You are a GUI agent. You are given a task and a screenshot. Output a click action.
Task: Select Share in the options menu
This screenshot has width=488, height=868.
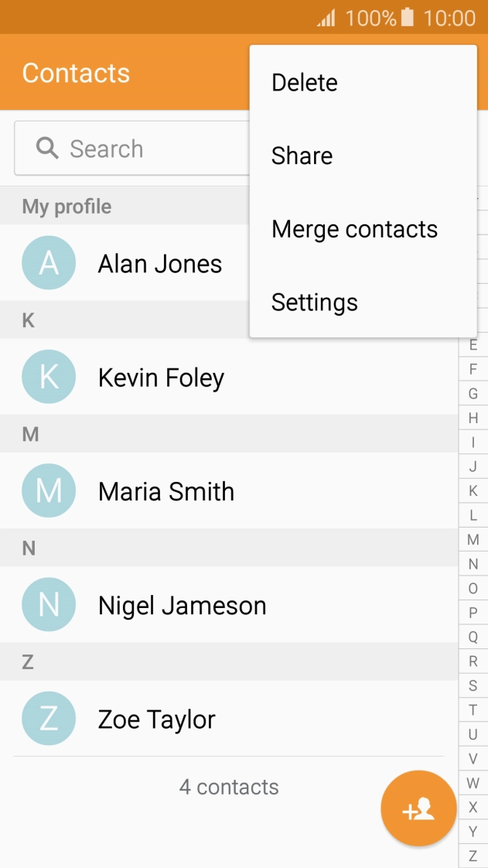coord(302,155)
